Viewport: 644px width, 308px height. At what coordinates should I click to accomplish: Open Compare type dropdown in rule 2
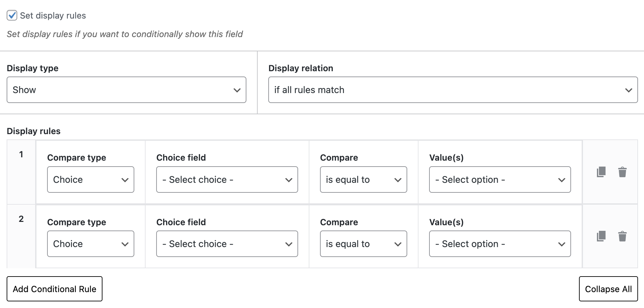90,244
